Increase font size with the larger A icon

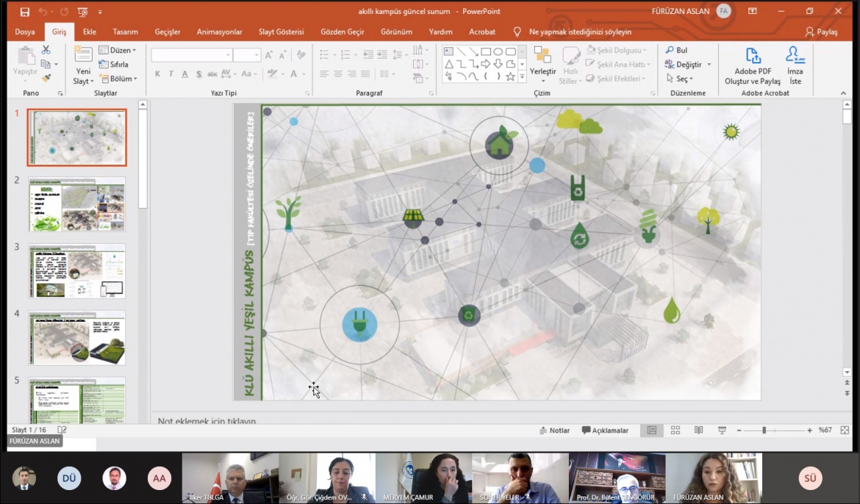pyautogui.click(x=269, y=55)
